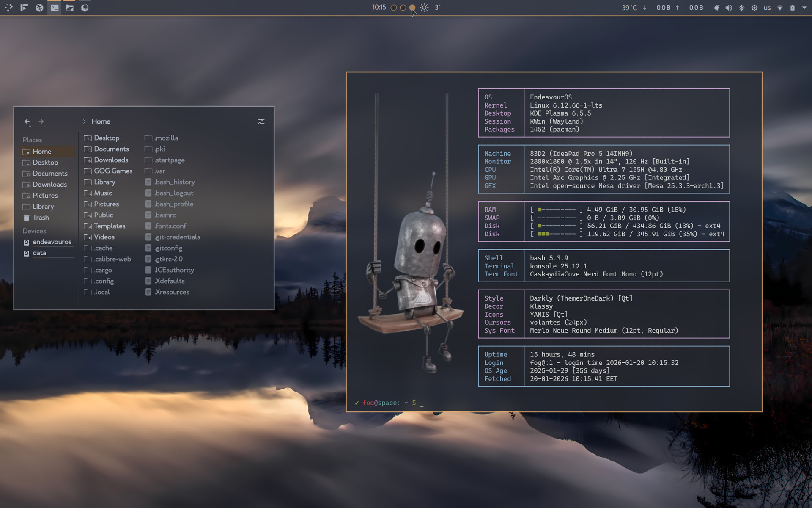Image resolution: width=812 pixels, height=508 pixels.
Task: Open the brightness tray icon
Action: [x=754, y=8]
